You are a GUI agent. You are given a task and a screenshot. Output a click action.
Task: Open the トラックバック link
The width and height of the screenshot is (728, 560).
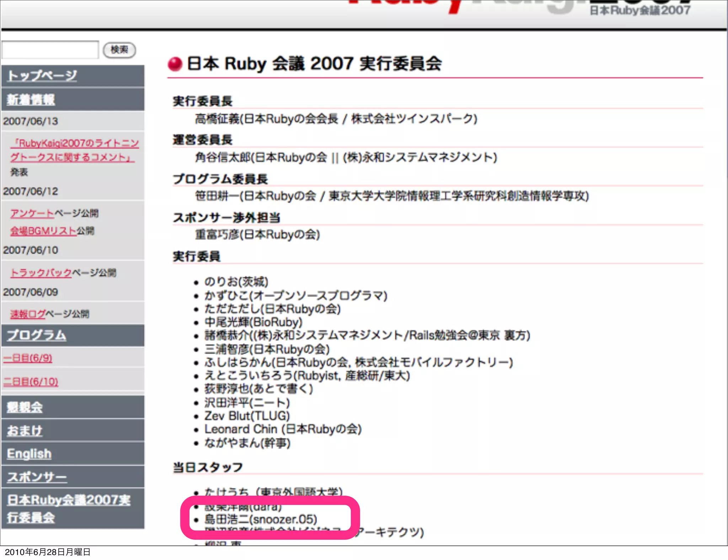41,273
